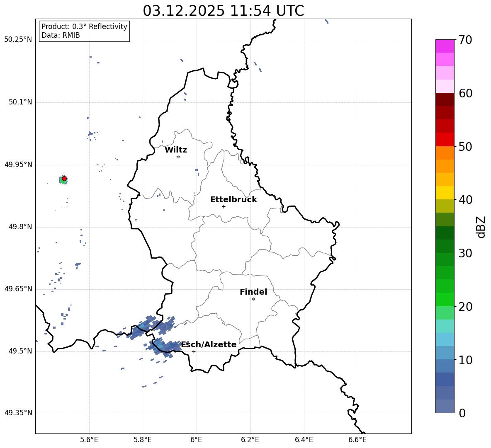
Task: Click the 49.95°N latitude label
Action: coord(18,165)
